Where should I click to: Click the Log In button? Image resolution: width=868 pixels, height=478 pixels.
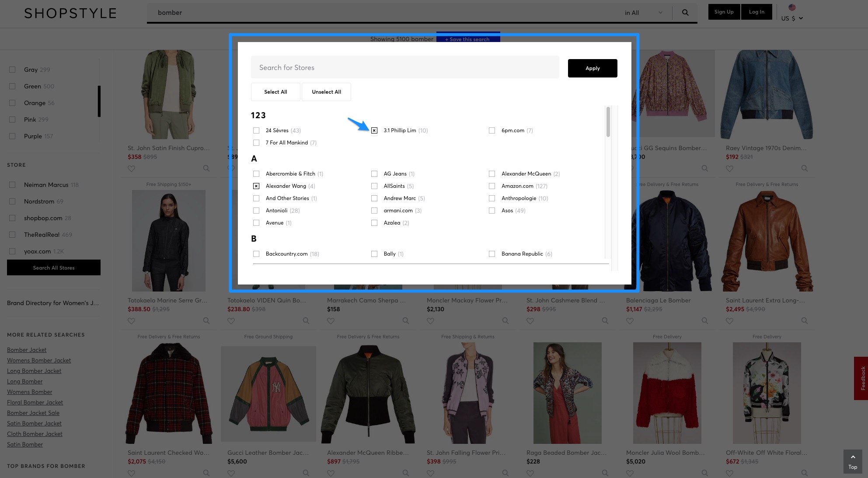[756, 12]
